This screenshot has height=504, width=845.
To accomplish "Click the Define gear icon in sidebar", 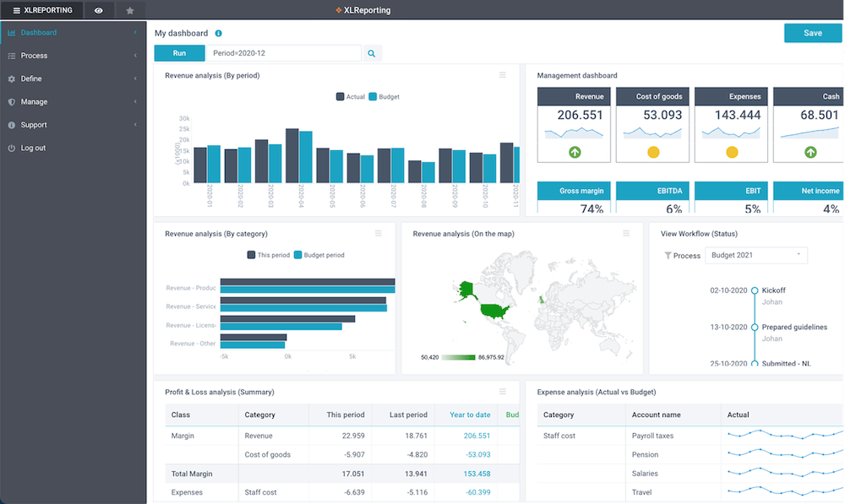I will [11, 79].
